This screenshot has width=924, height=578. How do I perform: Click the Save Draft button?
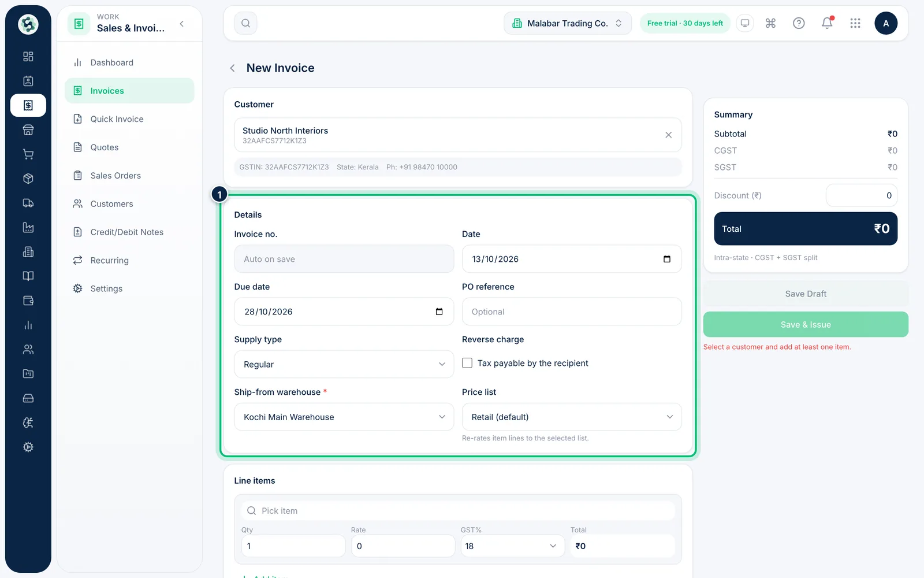pyautogui.click(x=806, y=294)
